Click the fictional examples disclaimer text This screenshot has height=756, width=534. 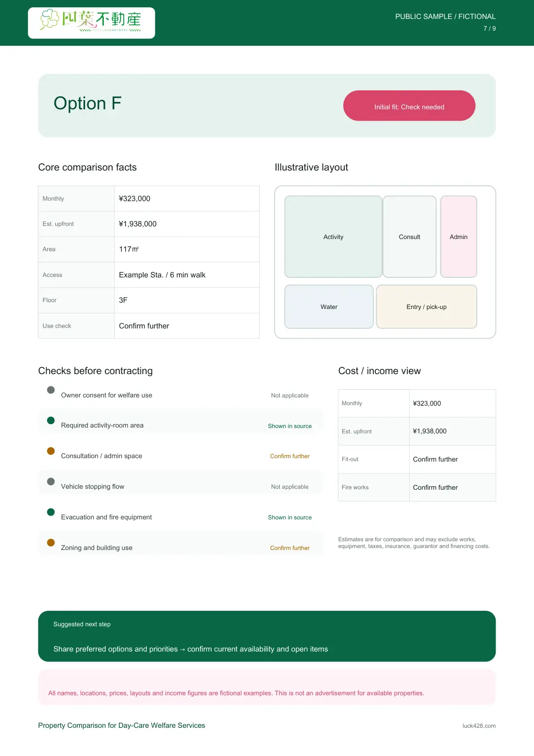[x=236, y=693]
